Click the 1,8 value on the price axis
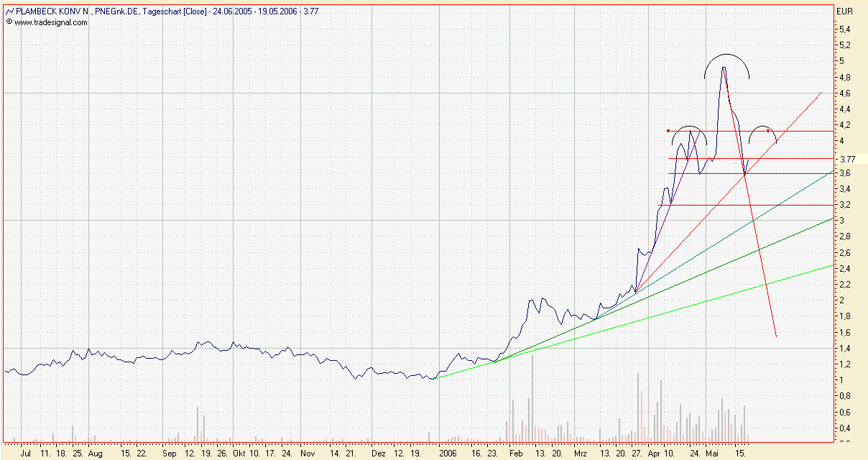 [845, 316]
